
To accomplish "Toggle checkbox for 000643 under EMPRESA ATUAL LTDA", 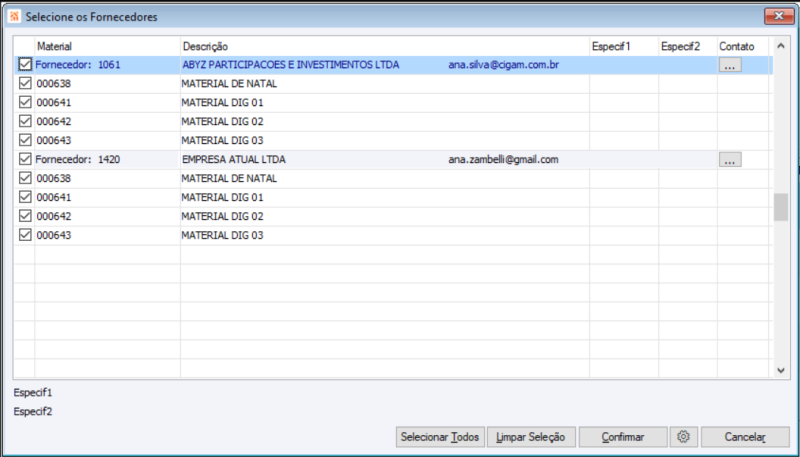I will click(x=25, y=235).
